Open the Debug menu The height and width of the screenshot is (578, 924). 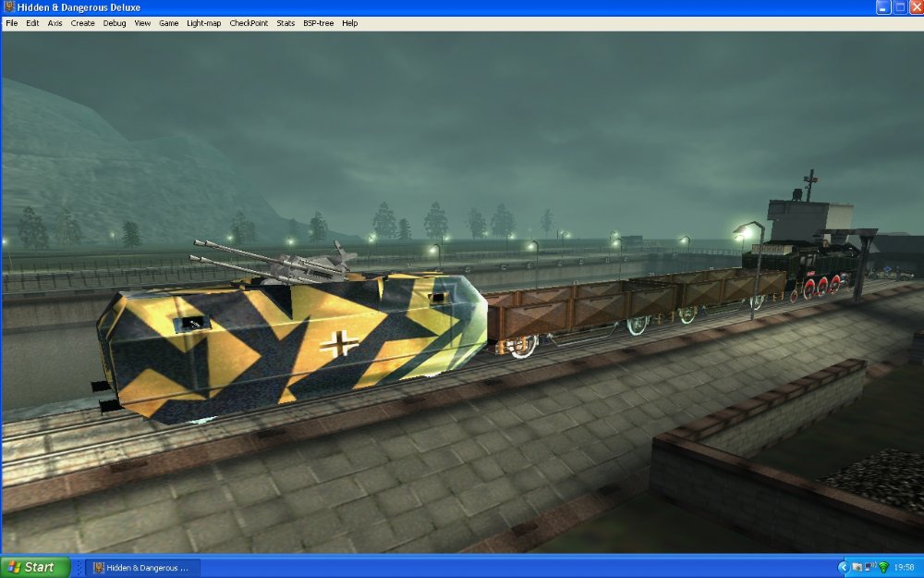coord(115,23)
